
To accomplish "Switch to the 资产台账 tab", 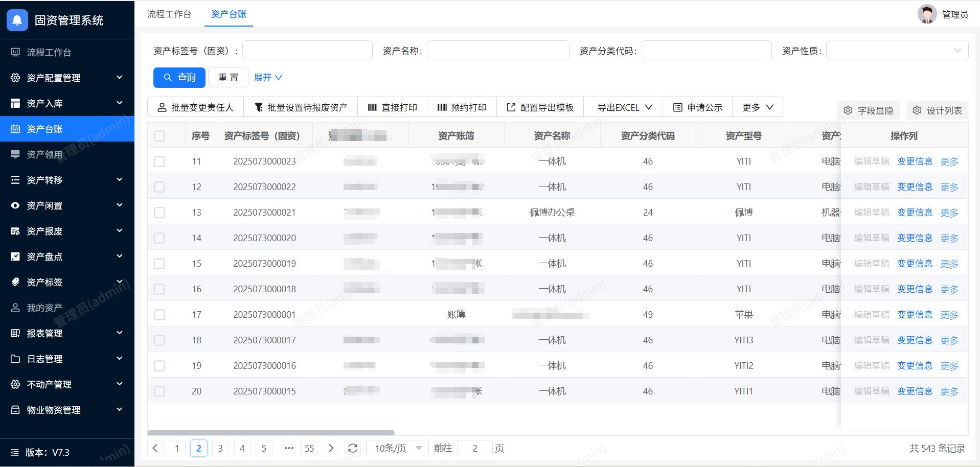I will tap(229, 14).
